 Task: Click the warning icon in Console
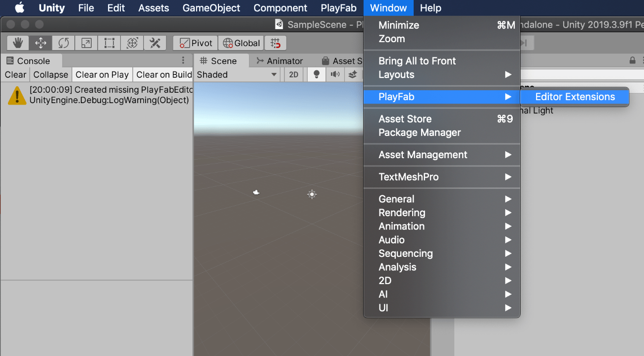17,95
